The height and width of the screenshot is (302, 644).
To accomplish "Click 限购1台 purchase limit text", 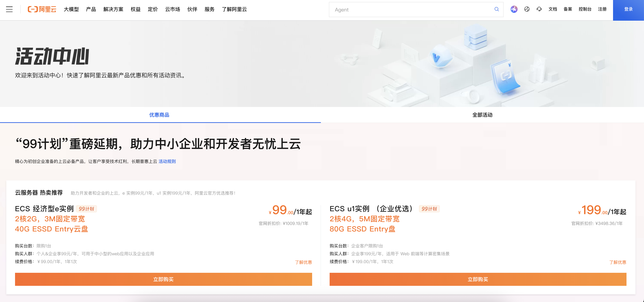I will pyautogui.click(x=44, y=246).
